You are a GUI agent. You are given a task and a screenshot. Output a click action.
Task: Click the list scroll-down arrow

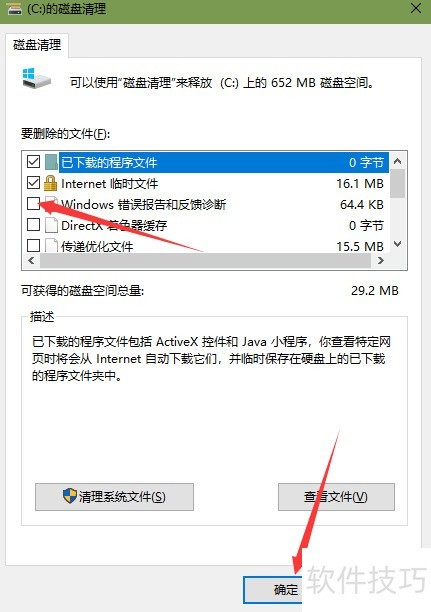click(x=397, y=244)
